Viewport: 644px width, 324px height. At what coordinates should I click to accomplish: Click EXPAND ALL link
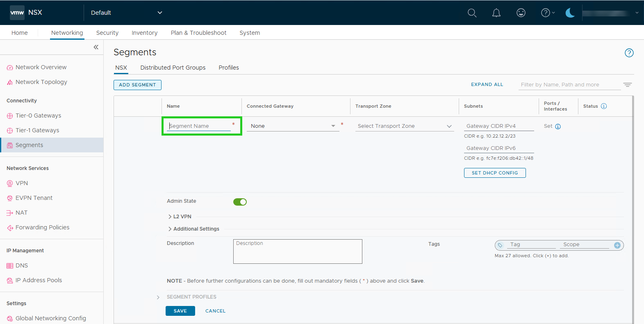[487, 84]
